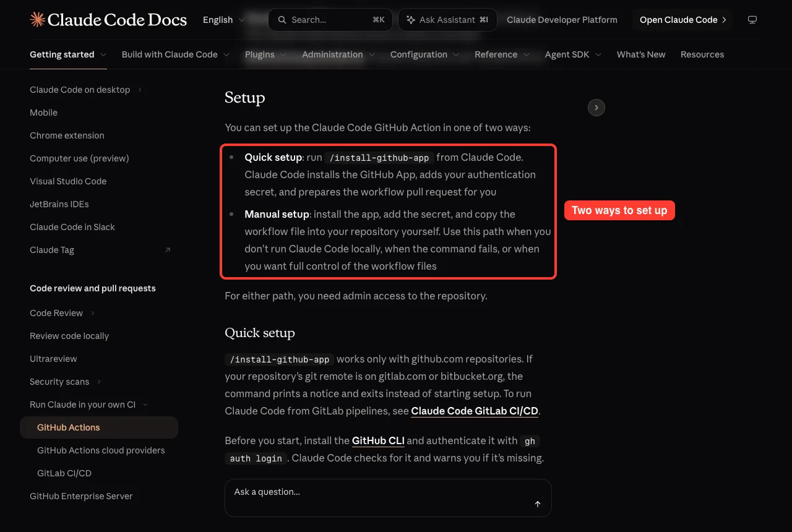Open the Search box
The height and width of the screenshot is (532, 792).
[x=331, y=20]
